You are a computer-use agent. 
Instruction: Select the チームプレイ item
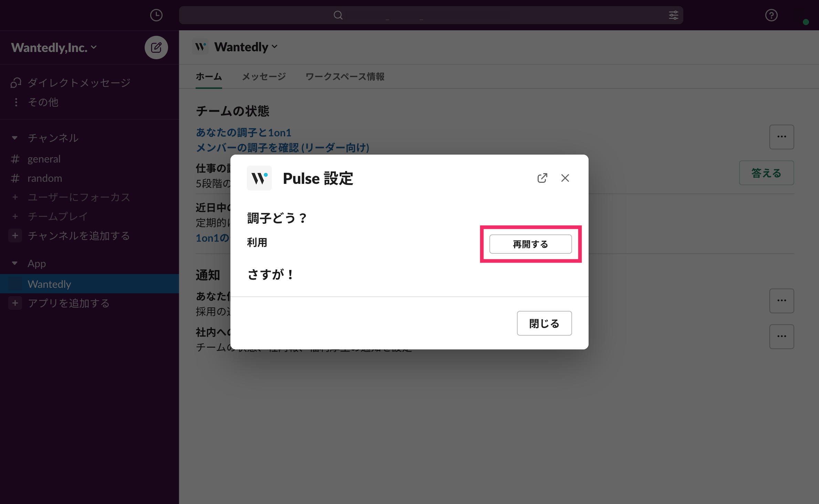tap(58, 217)
